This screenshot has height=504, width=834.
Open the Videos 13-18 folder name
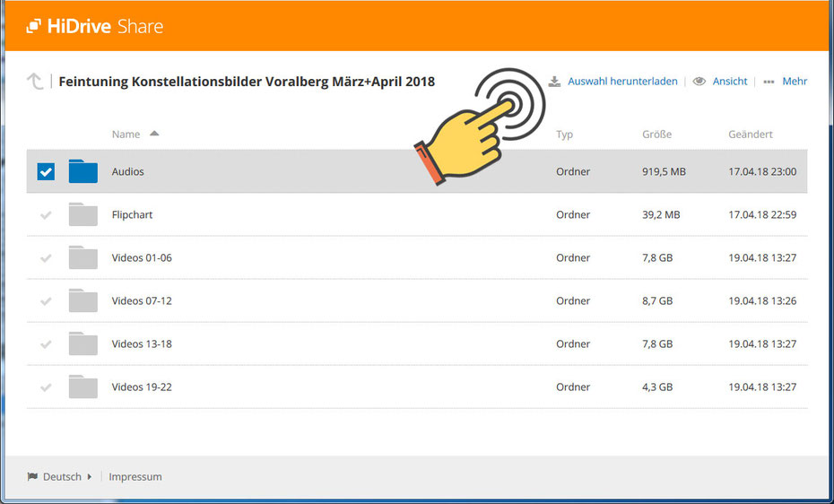tap(142, 343)
